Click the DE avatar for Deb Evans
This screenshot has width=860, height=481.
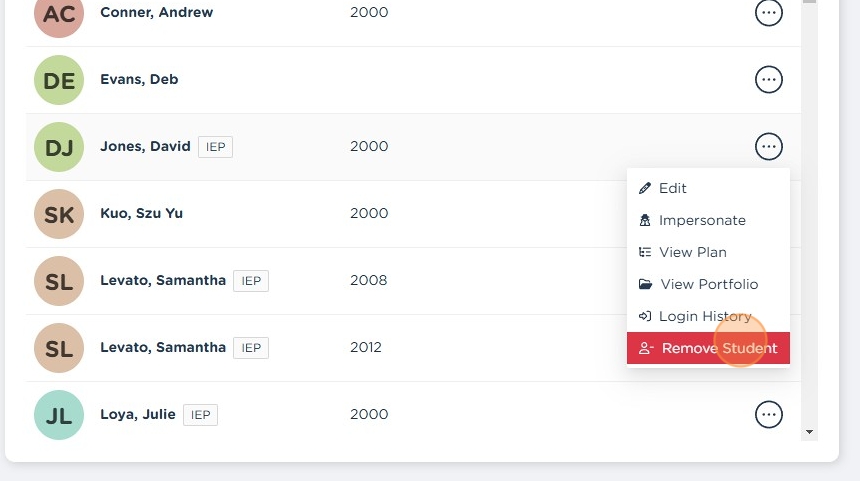pos(59,81)
